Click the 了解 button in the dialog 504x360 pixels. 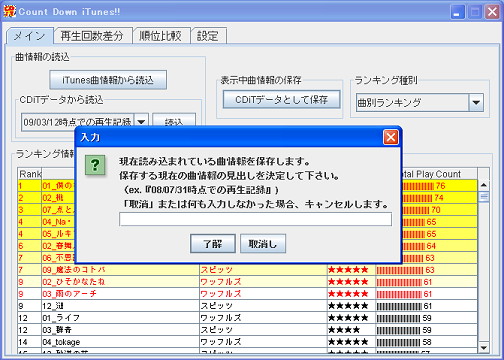point(213,244)
